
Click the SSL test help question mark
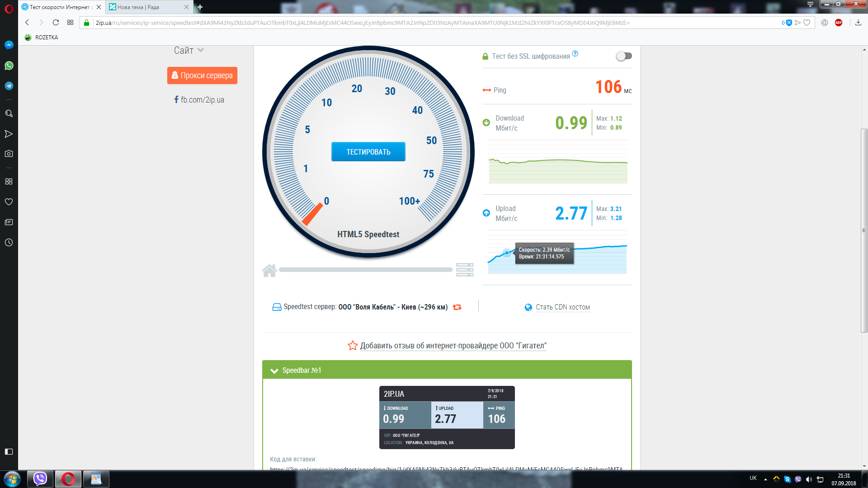tap(575, 54)
